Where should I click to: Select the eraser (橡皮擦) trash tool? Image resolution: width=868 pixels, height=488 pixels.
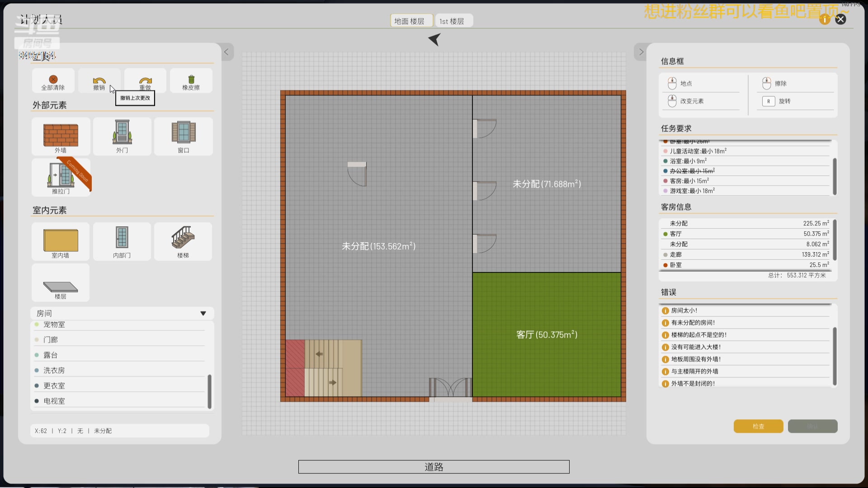click(x=191, y=80)
